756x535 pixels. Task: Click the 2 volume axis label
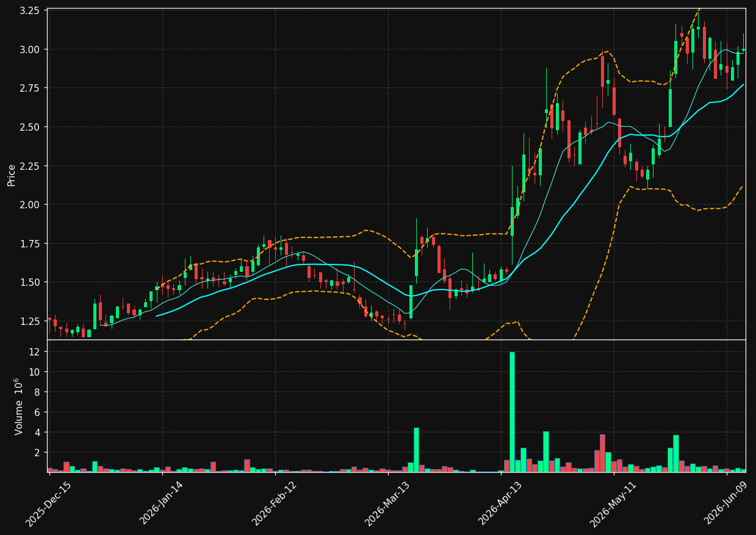click(37, 453)
